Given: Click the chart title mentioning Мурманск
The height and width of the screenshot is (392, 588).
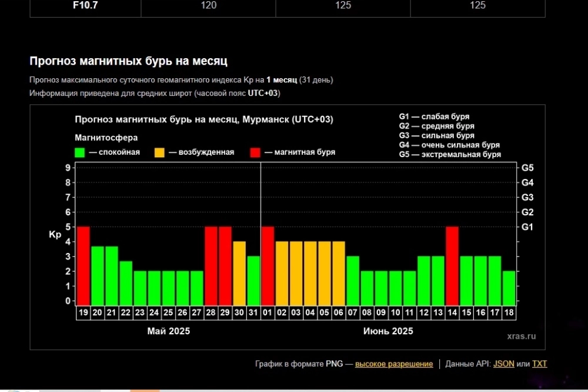Looking at the screenshot, I should coord(204,119).
